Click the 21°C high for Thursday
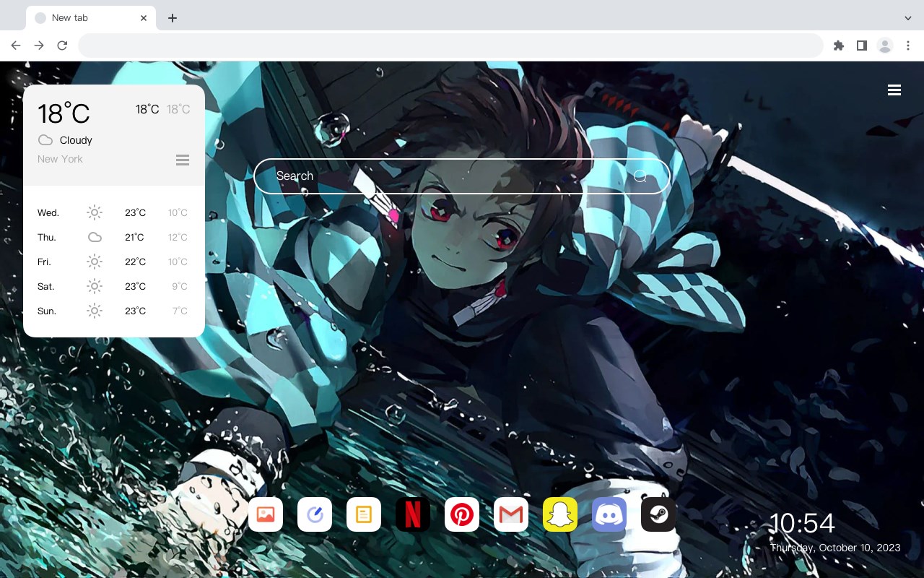 click(x=134, y=237)
